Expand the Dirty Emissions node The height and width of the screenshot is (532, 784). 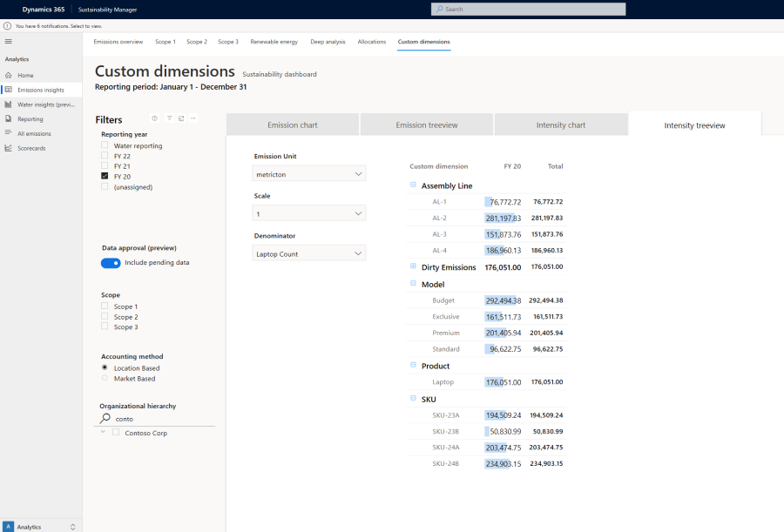412,267
